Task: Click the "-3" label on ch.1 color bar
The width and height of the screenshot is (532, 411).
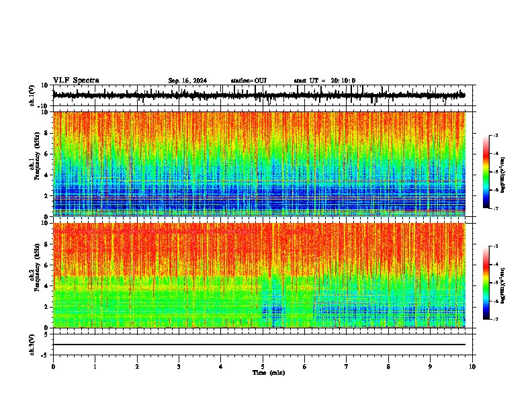Action: pyautogui.click(x=495, y=136)
